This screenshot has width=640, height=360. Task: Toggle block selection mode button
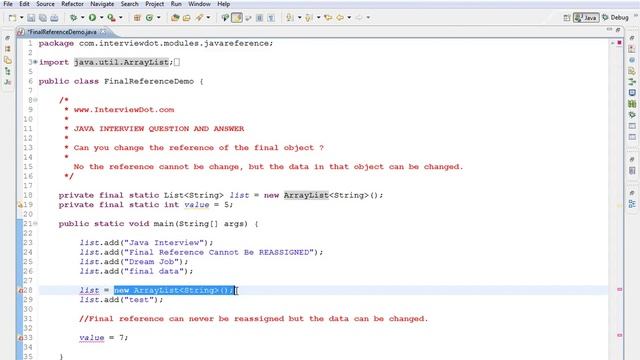[260, 18]
